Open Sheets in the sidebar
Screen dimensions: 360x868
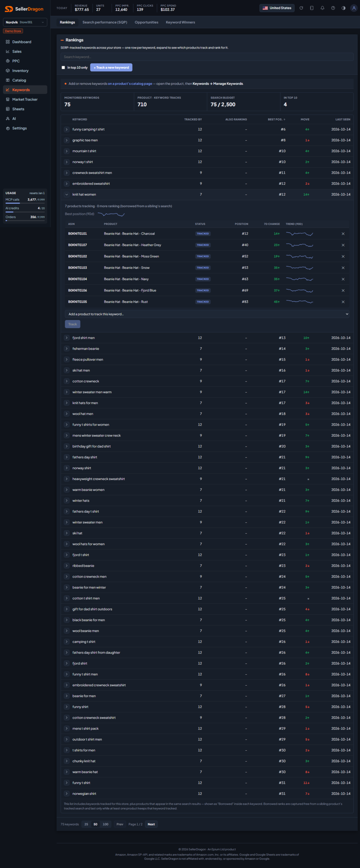pyautogui.click(x=25, y=109)
